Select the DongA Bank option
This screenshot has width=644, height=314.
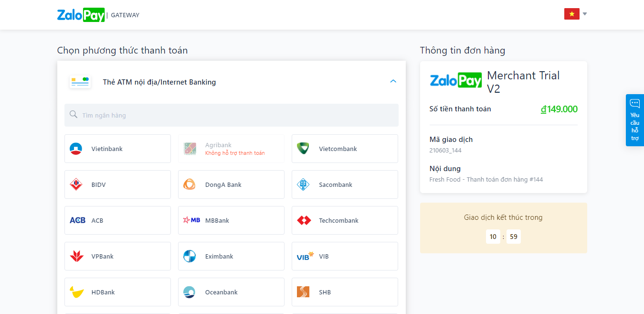tap(231, 184)
